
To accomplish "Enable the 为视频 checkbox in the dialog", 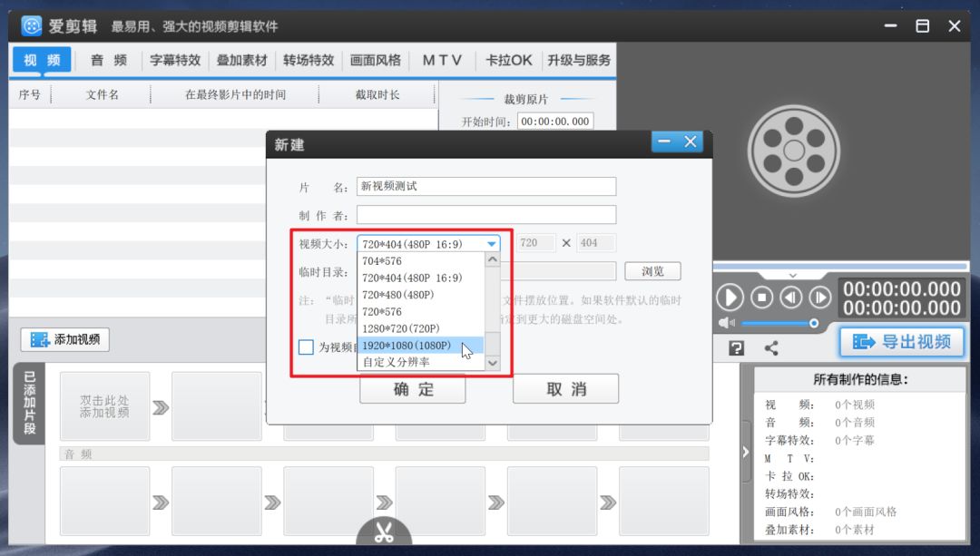I will (x=306, y=346).
